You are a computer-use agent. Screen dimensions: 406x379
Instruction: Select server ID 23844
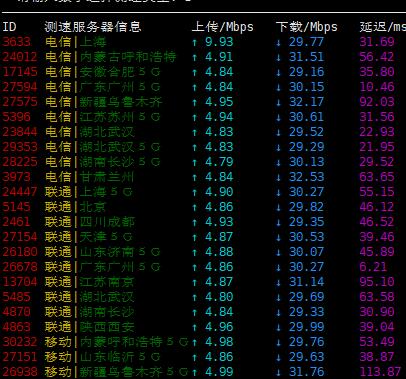(20, 132)
